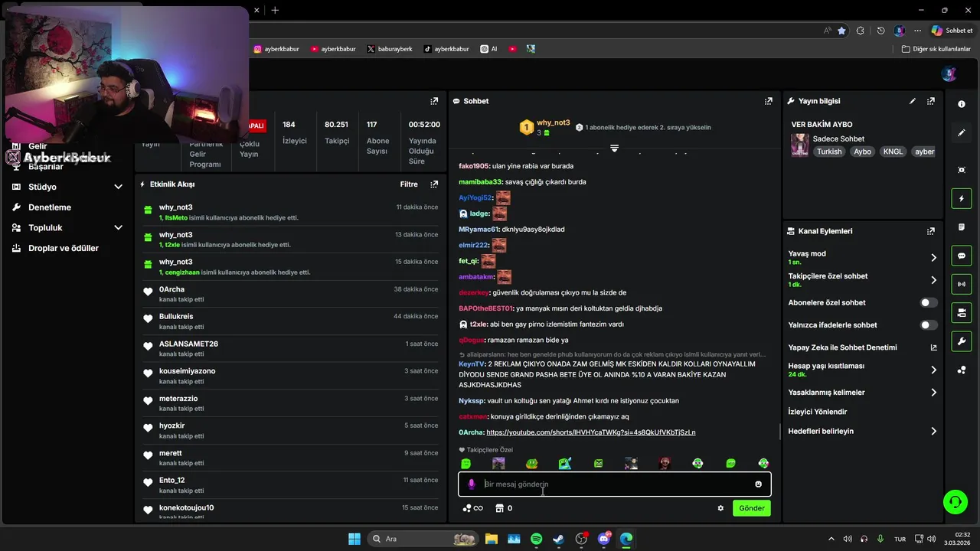Image resolution: width=980 pixels, height=551 pixels.
Task: Click the three-dots points icon in right sidebar
Action: tap(962, 370)
